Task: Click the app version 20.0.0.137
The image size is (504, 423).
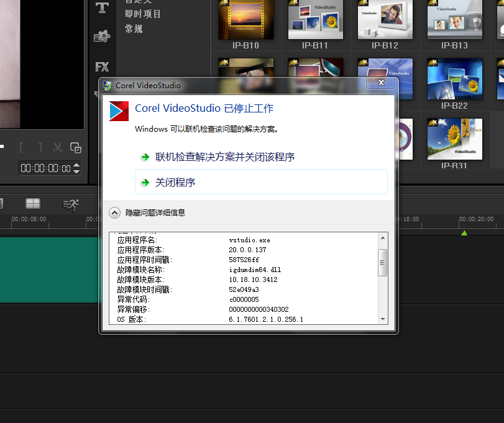Action: coord(247,250)
